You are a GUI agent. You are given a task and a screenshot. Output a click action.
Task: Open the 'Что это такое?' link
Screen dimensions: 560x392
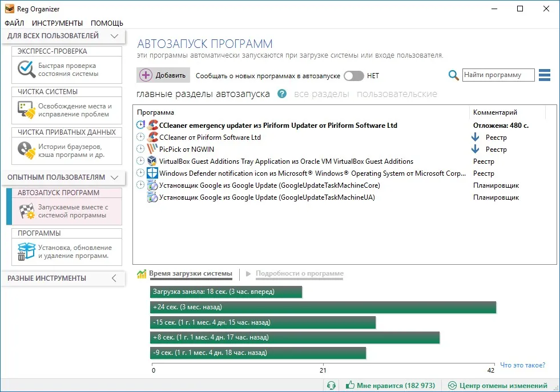[522, 365]
